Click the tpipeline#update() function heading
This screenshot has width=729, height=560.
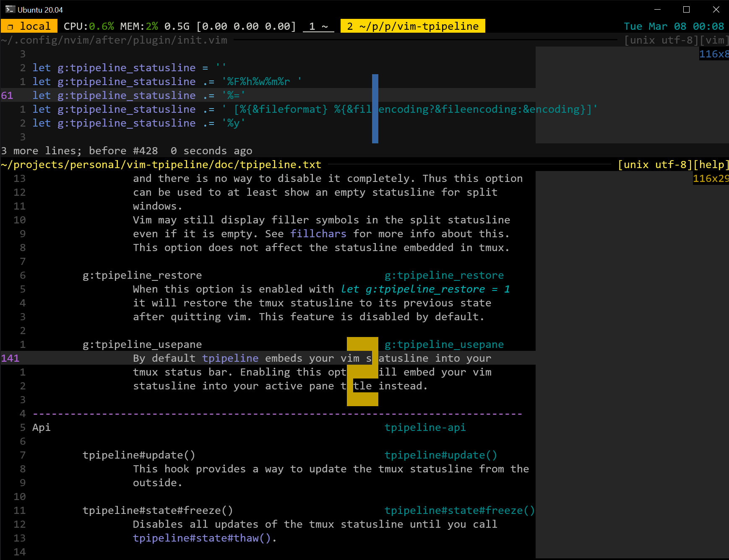click(139, 455)
